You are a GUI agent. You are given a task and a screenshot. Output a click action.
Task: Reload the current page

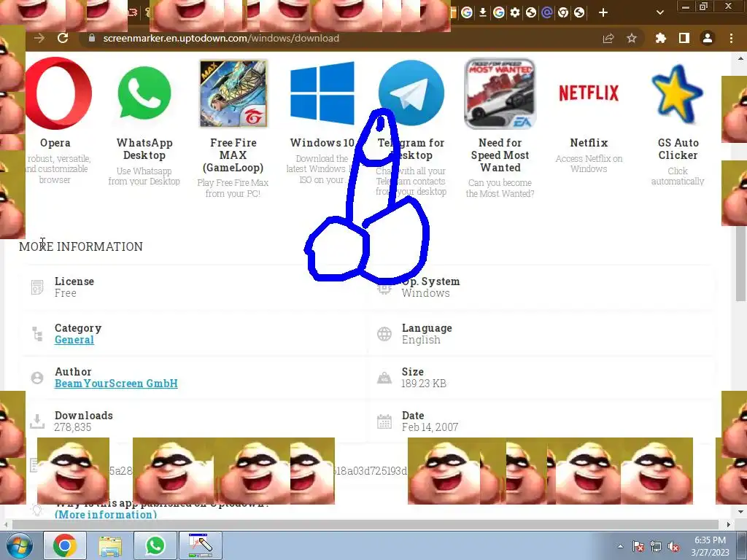63,38
